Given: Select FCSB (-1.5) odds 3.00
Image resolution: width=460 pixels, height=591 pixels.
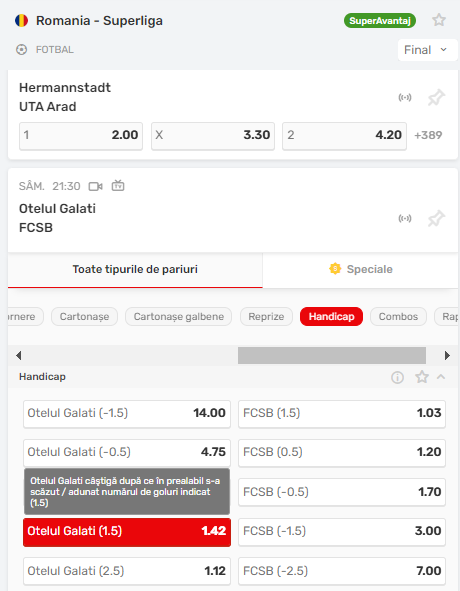Looking at the screenshot, I should 342,531.
